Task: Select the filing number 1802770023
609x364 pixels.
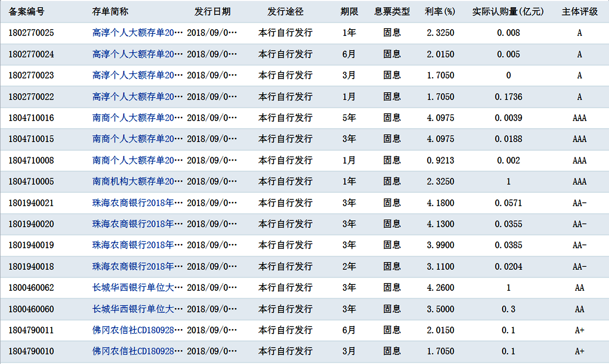Action: 31,75
